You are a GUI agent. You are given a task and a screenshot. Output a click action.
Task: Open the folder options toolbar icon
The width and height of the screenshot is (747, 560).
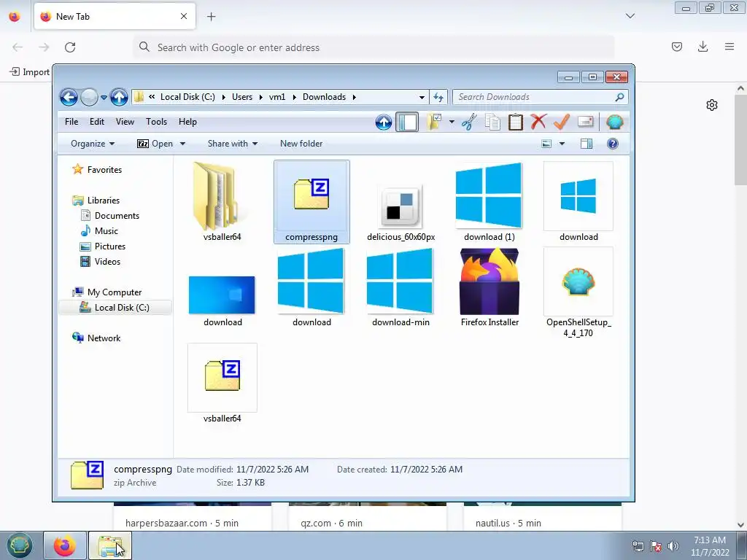(x=435, y=122)
